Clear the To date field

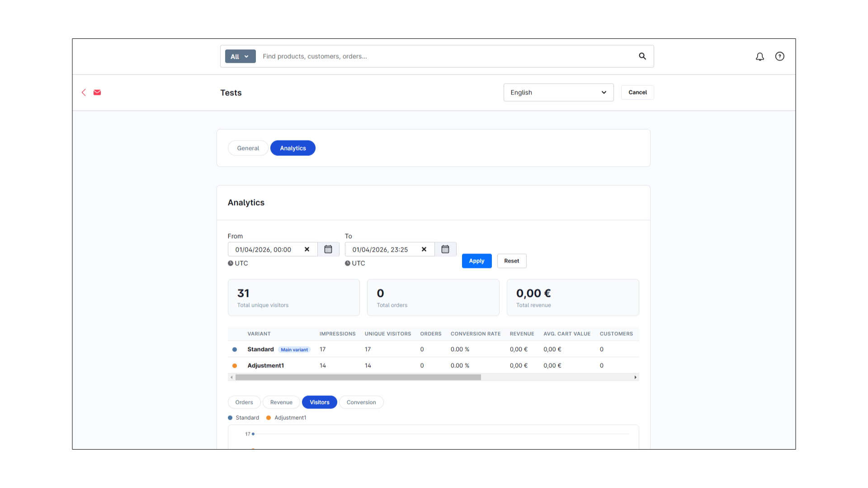(x=424, y=249)
